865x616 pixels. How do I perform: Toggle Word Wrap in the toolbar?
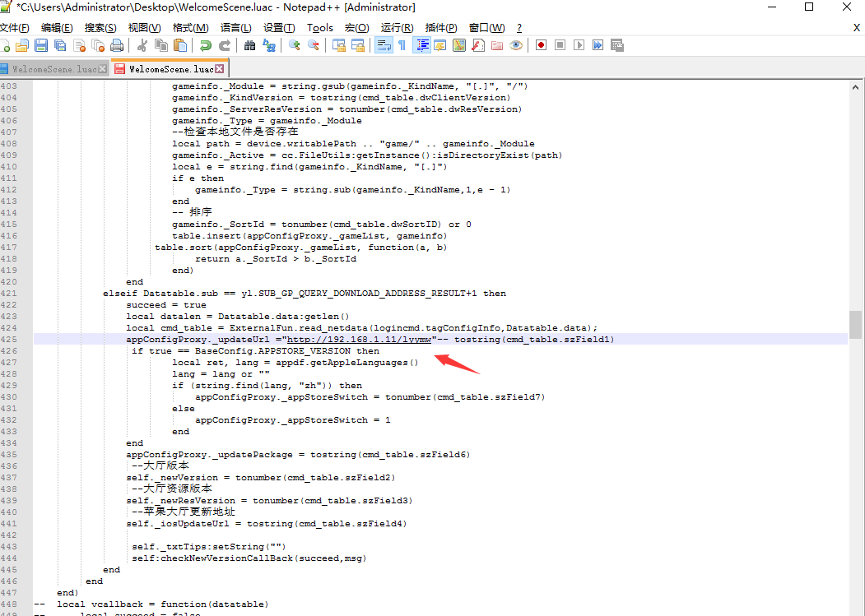coord(383,45)
